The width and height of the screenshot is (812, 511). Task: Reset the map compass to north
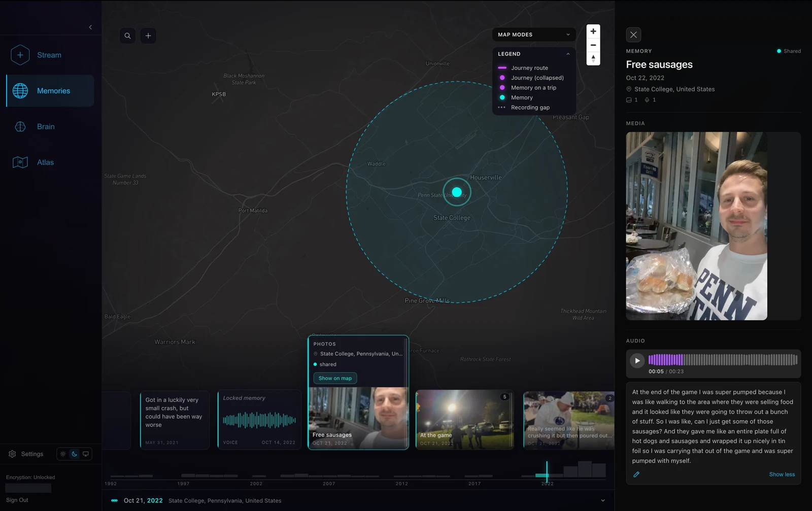(x=593, y=58)
